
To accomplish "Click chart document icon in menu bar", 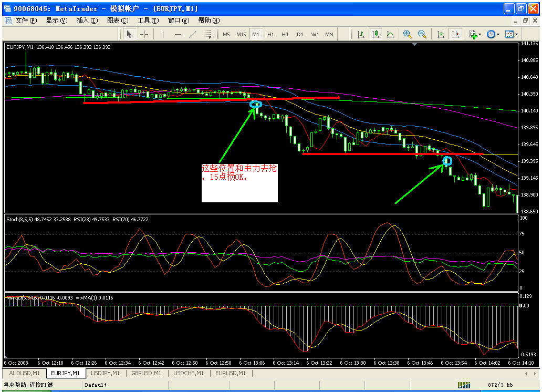I will (x=8, y=20).
